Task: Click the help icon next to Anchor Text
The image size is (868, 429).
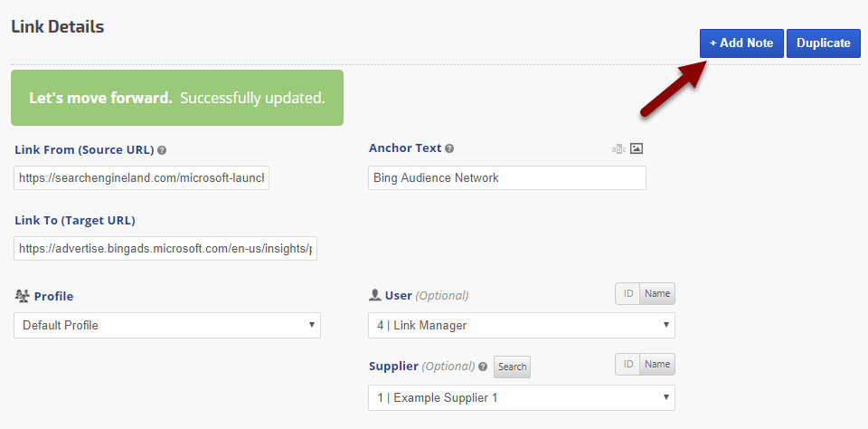Action: click(449, 148)
